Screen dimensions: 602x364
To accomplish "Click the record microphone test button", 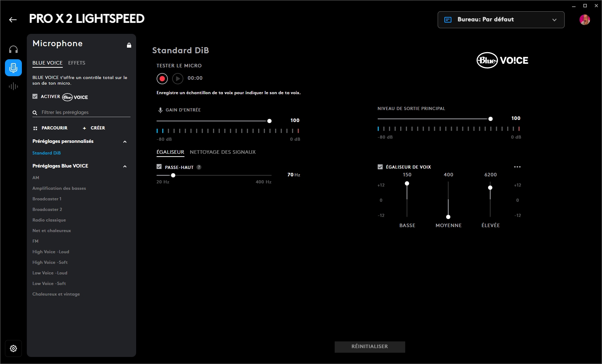I will [162, 79].
